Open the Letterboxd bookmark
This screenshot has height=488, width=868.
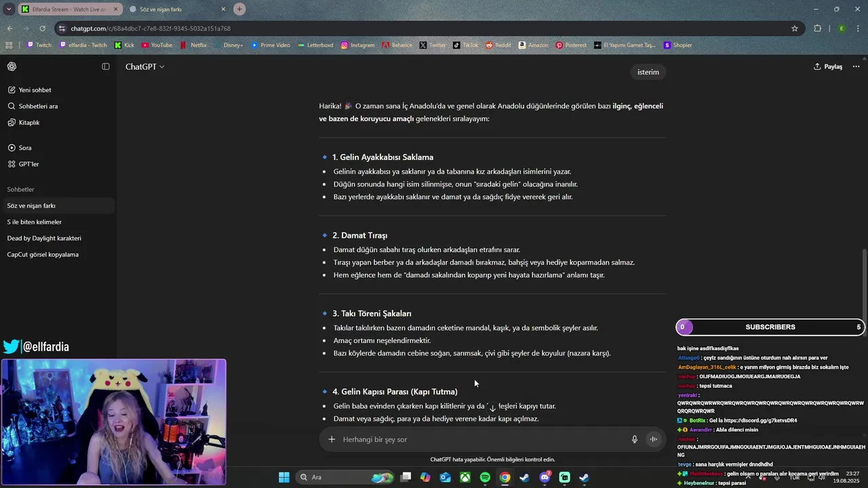[315, 45]
